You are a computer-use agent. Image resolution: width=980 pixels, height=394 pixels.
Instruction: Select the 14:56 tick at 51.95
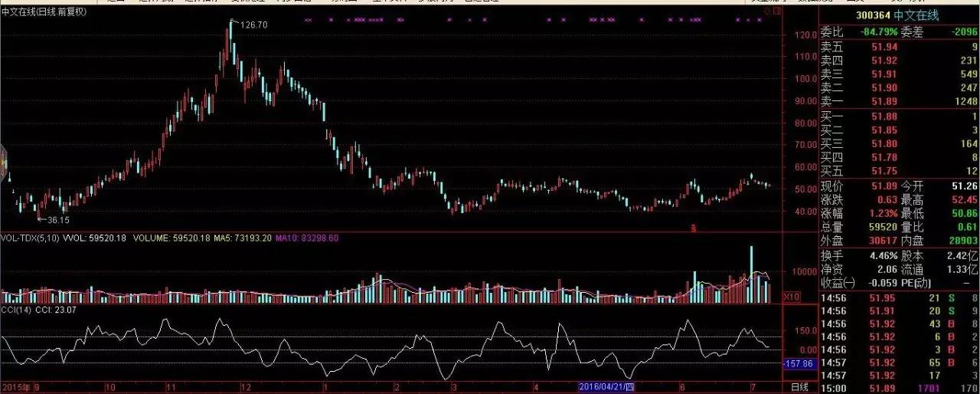(x=900, y=297)
